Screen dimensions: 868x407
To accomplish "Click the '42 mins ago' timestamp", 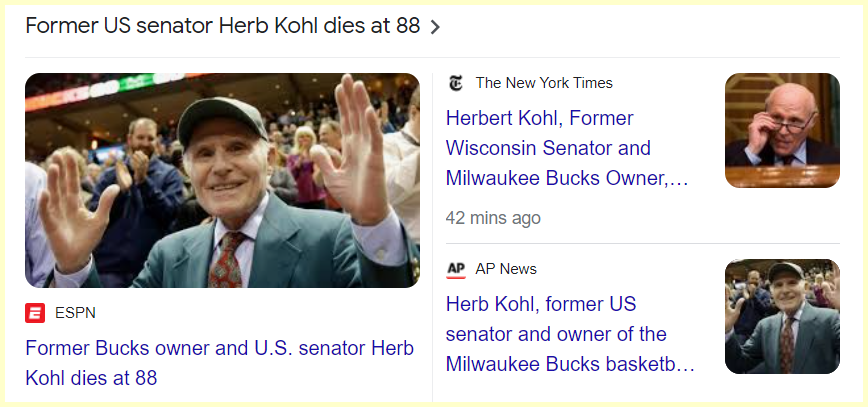I will (493, 218).
